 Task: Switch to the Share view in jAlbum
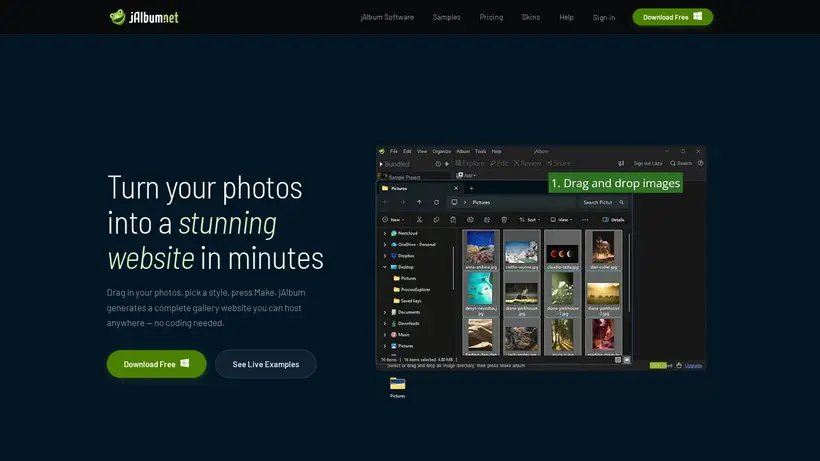pos(559,164)
